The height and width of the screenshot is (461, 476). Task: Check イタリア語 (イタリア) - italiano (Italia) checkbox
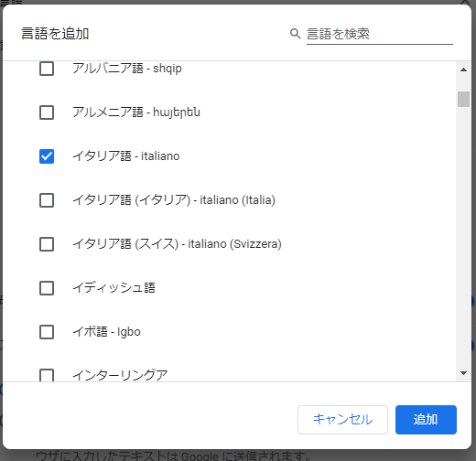(47, 200)
